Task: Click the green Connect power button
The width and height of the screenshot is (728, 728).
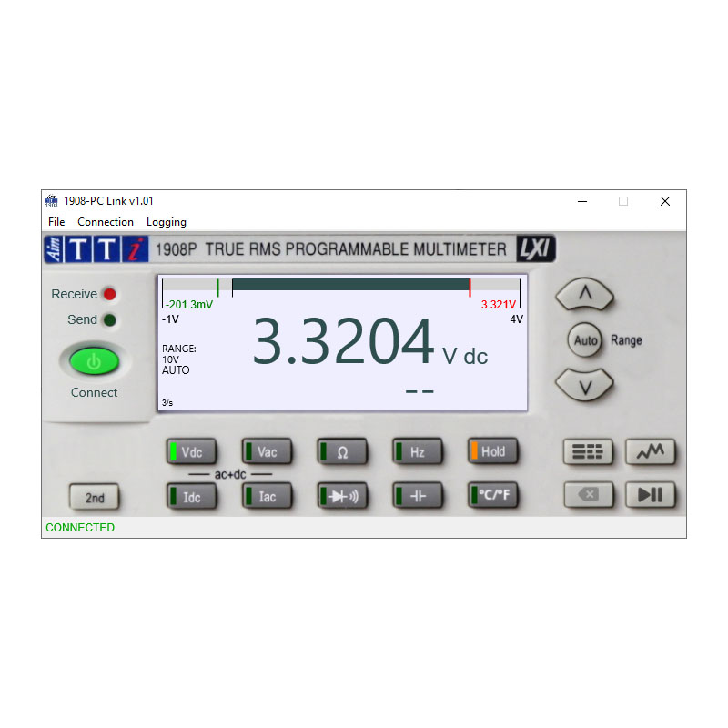Action: tap(95, 361)
